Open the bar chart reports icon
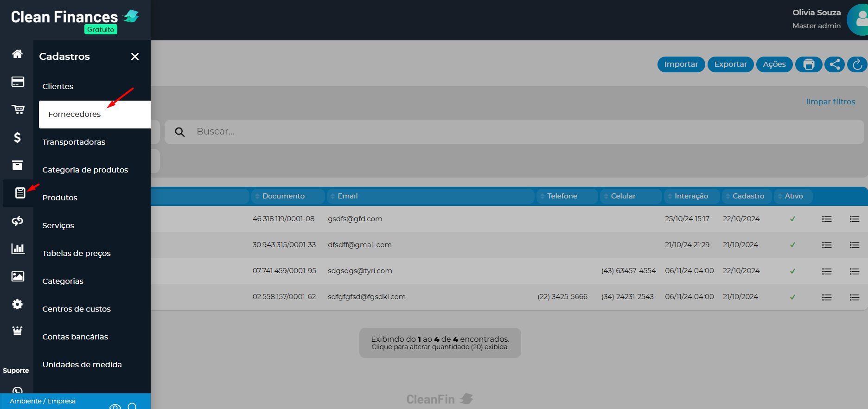This screenshot has height=409, width=868. (18, 249)
